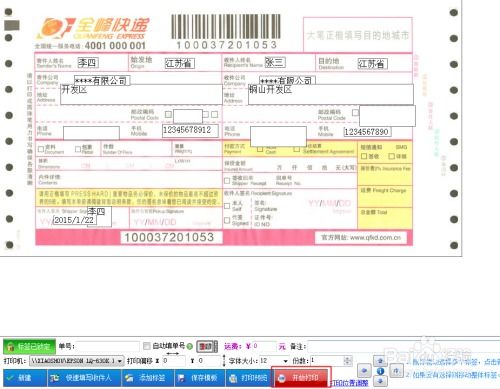500x389 pixels.
Task: Select the sender name label 李四
Action: [x=88, y=62]
